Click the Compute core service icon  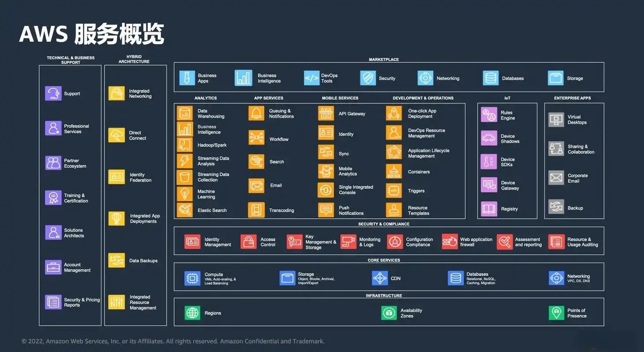tap(192, 278)
